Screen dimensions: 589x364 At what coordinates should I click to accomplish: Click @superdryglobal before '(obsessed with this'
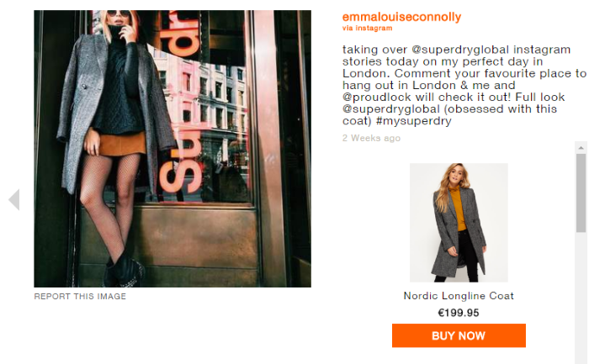391,109
